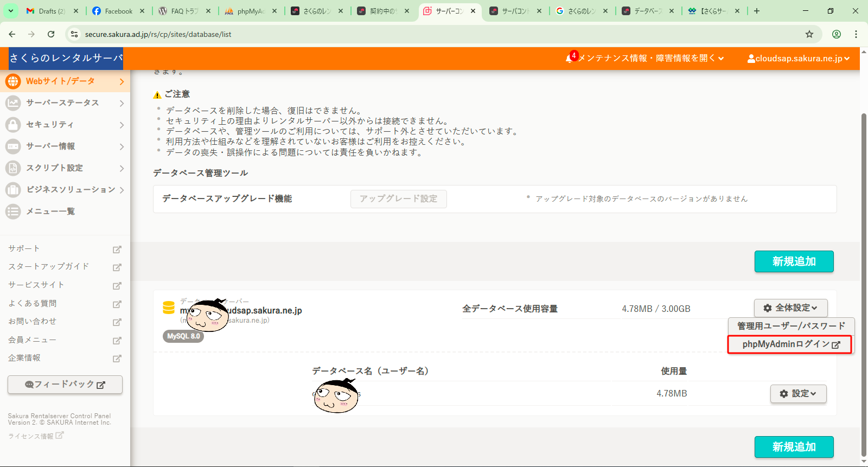Expand the サーバー情報 chevron
The image size is (868, 467).
[x=122, y=146]
